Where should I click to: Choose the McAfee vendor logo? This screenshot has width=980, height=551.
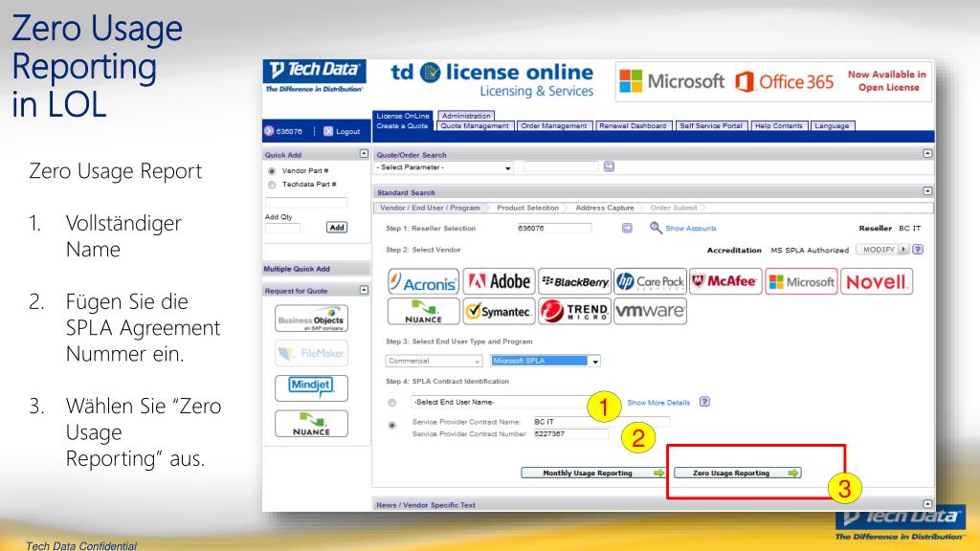725,282
